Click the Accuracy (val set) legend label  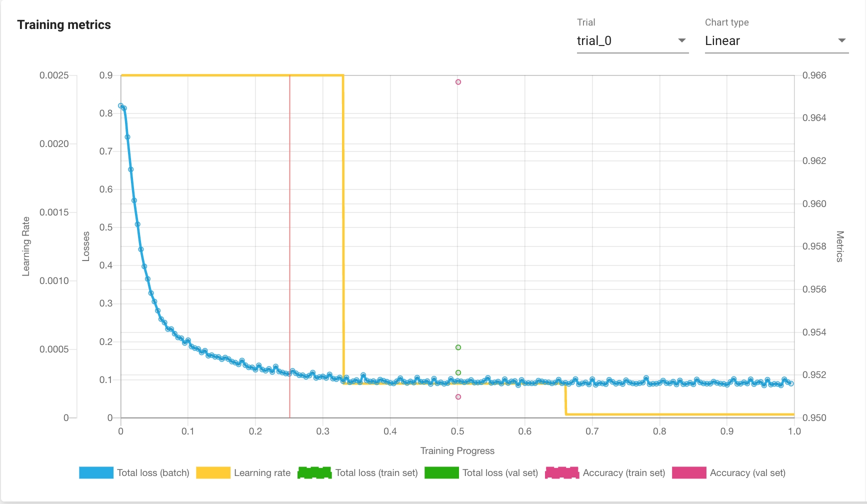pos(747,473)
